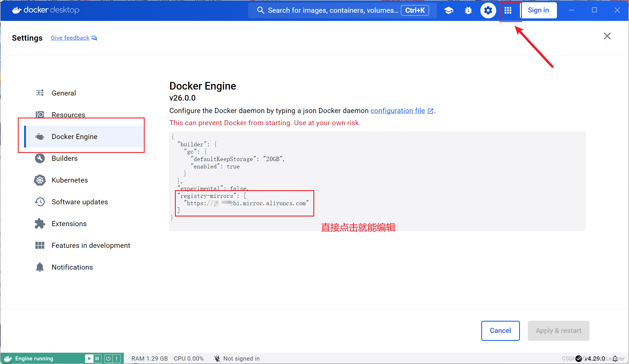Click the settings gear icon

click(488, 10)
